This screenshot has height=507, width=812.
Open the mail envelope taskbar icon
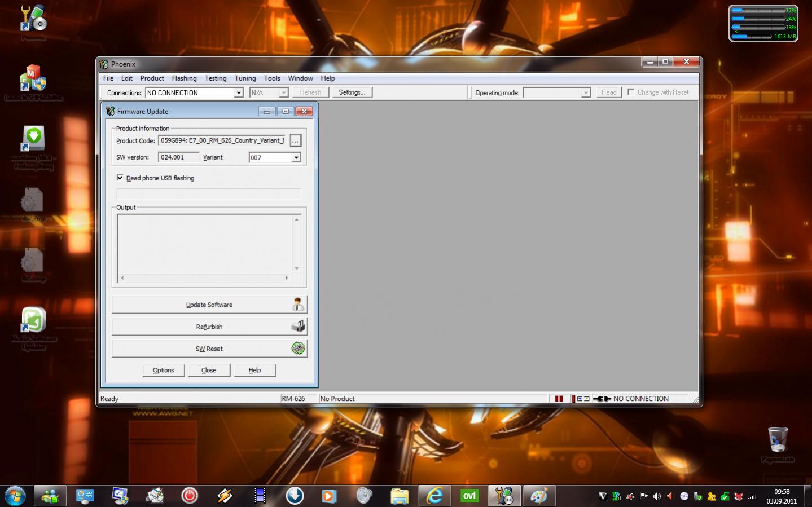point(155,496)
